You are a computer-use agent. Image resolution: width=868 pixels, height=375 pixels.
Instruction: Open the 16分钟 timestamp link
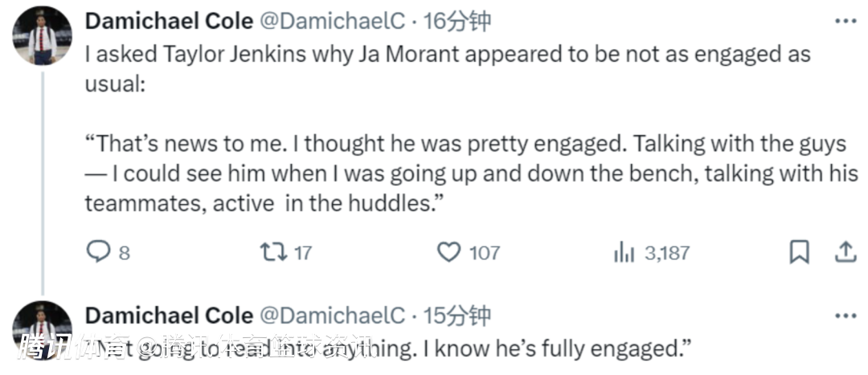click(457, 22)
